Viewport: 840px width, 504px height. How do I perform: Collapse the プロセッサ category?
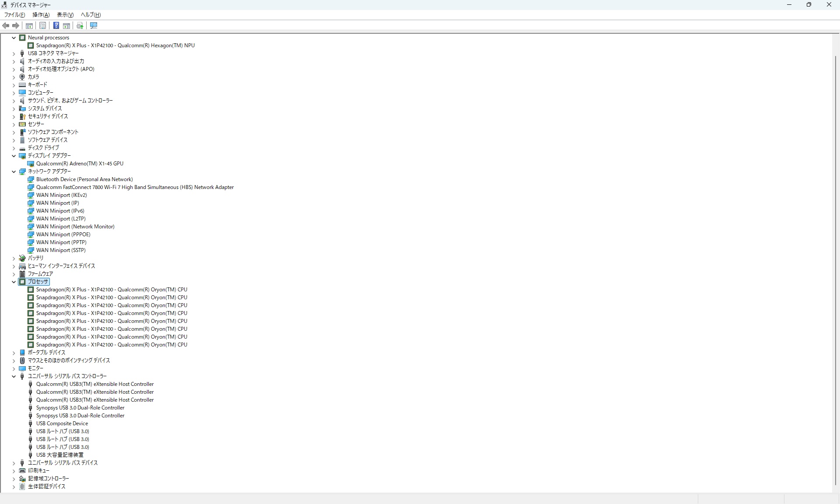click(14, 282)
